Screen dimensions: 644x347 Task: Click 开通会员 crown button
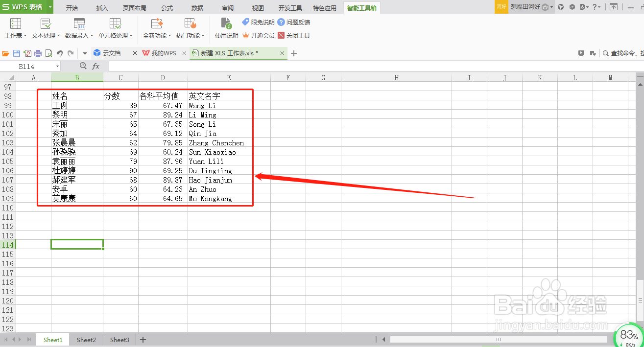tap(258, 35)
